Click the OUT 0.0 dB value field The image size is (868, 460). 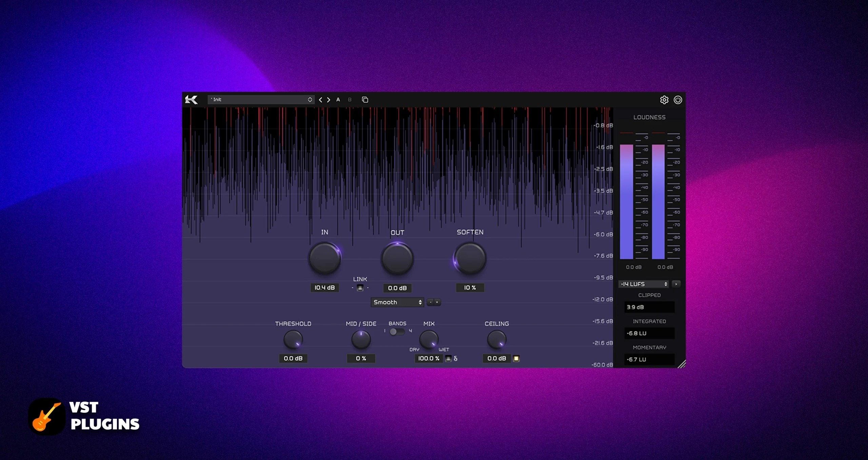(397, 288)
